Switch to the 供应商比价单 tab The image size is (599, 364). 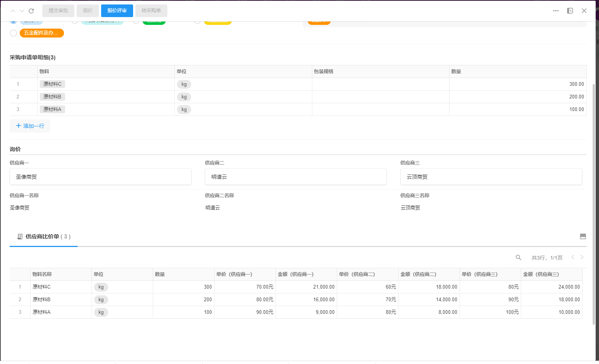coord(44,237)
